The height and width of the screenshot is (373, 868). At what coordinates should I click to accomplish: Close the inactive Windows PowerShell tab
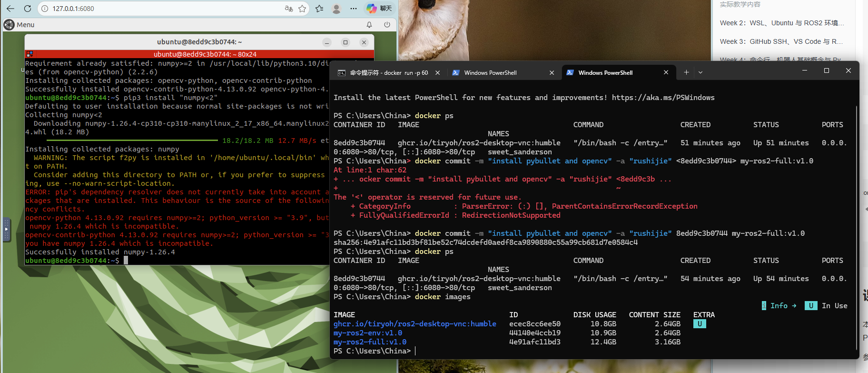click(552, 73)
